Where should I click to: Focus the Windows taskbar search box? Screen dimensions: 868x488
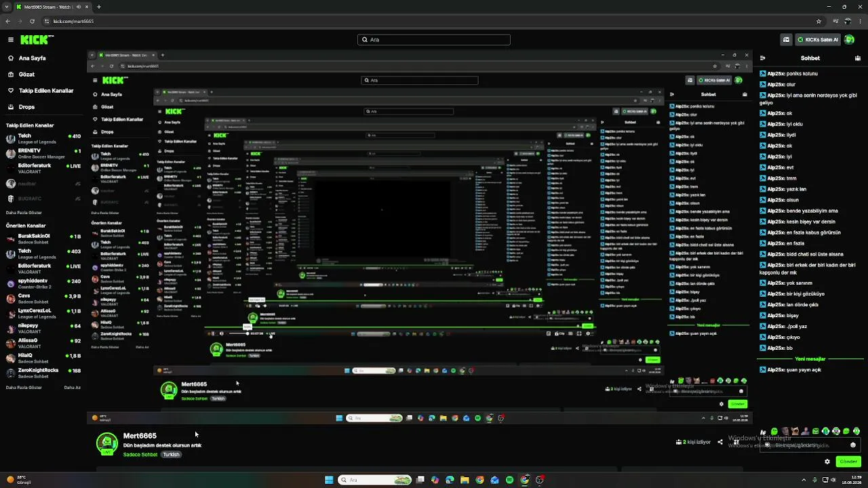pyautogui.click(x=375, y=480)
